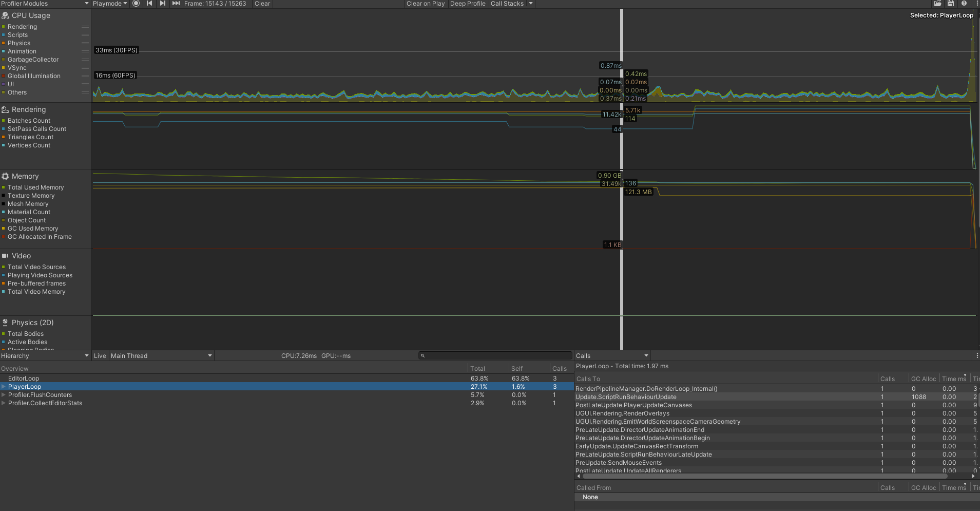
Task: Click the hierarchy search field
Action: coord(495,355)
